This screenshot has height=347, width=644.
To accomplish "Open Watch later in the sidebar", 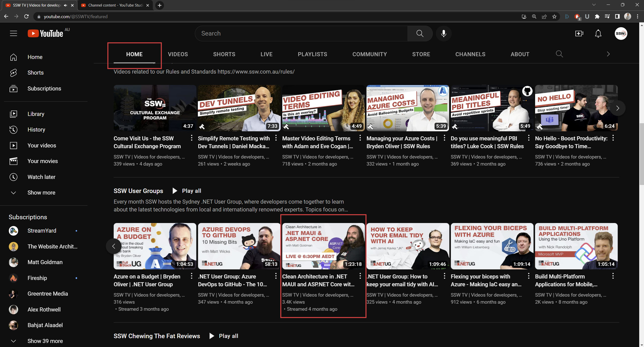I will pos(41,177).
